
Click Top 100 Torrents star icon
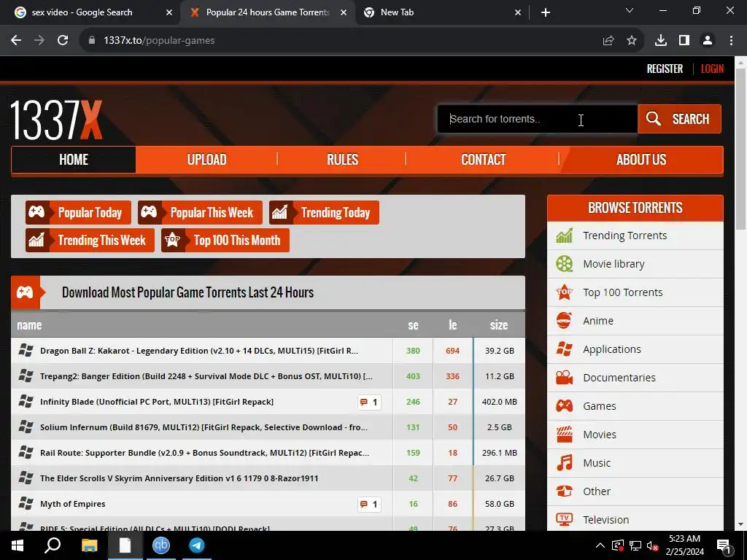564,292
